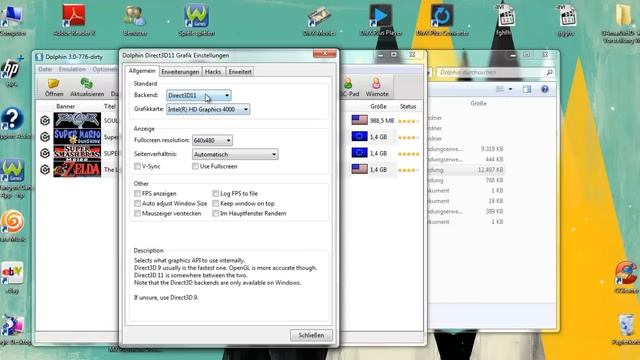The height and width of the screenshot is (360, 640).
Task: Toggle Keep window on top
Action: 216,203
